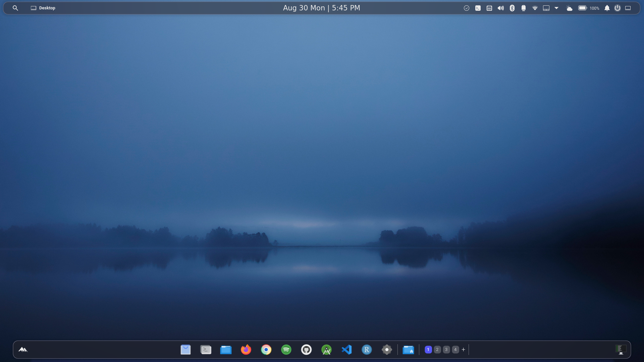Open the terminal indicator in system tray
The image size is (644, 362).
coord(478,8)
